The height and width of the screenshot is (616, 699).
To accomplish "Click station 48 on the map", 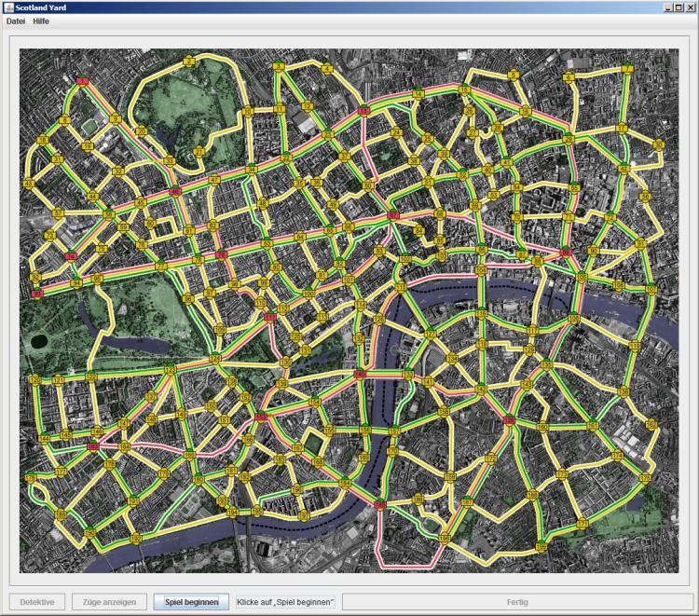I will pyautogui.click(x=263, y=203).
